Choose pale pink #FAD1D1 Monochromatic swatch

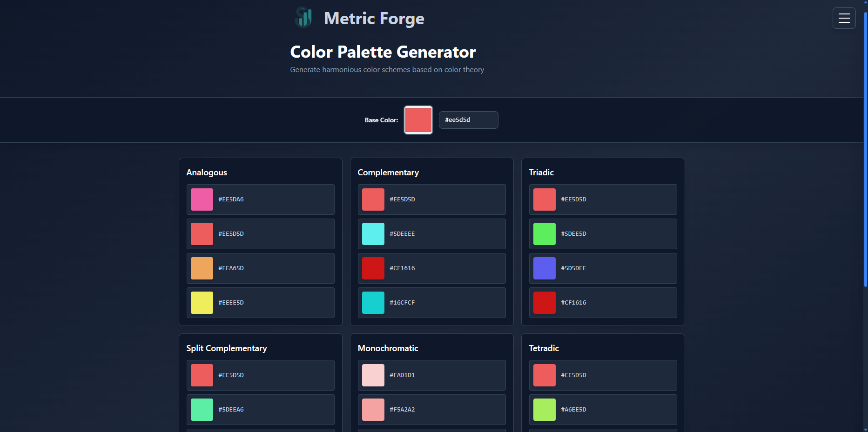(373, 375)
